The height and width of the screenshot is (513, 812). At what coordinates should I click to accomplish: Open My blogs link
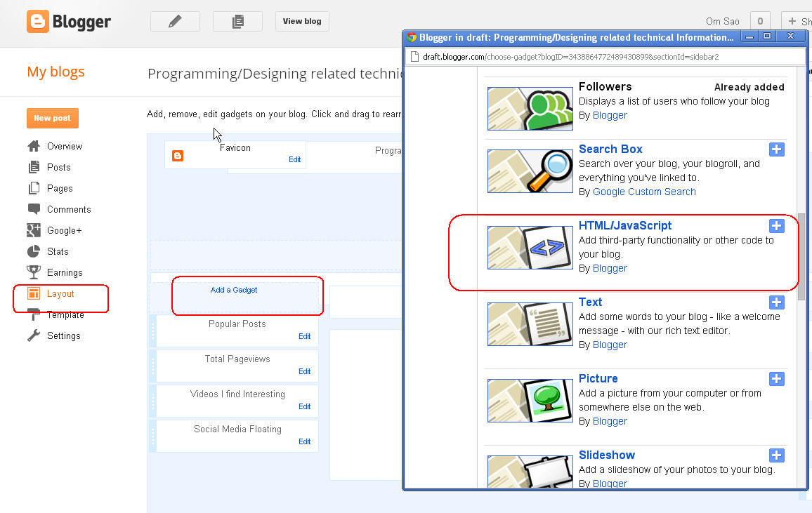click(x=56, y=72)
